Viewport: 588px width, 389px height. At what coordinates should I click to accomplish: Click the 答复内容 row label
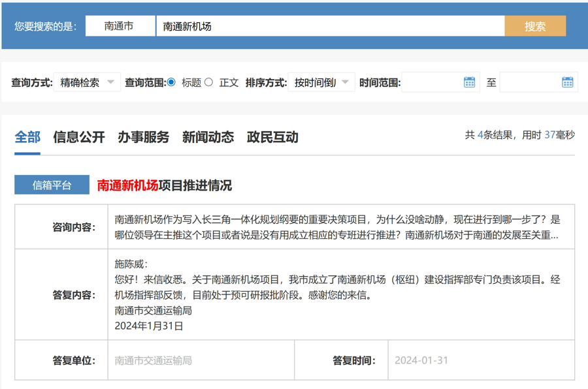click(x=74, y=295)
